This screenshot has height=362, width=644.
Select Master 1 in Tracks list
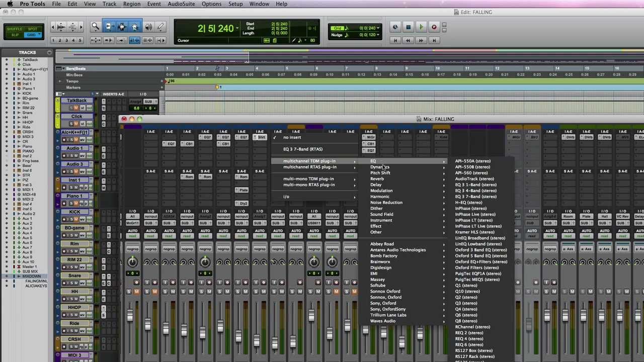click(30, 266)
